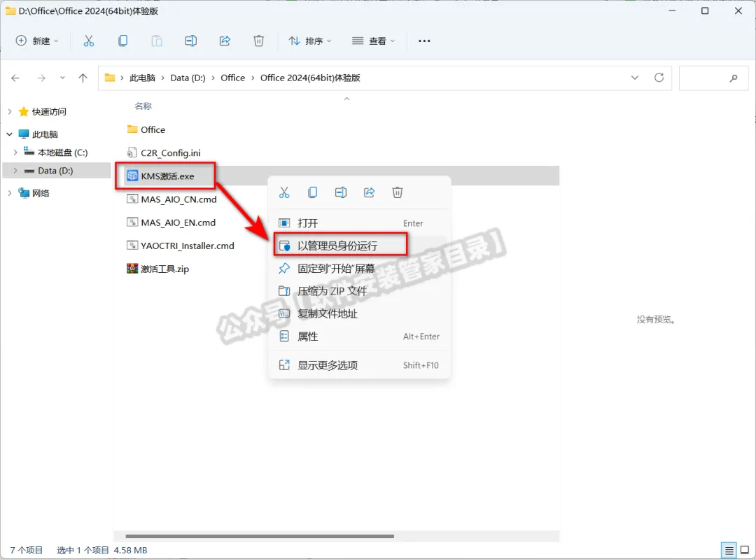Open the 排序 (Sort) dropdown
Screen dimensions: 756x559
(310, 41)
